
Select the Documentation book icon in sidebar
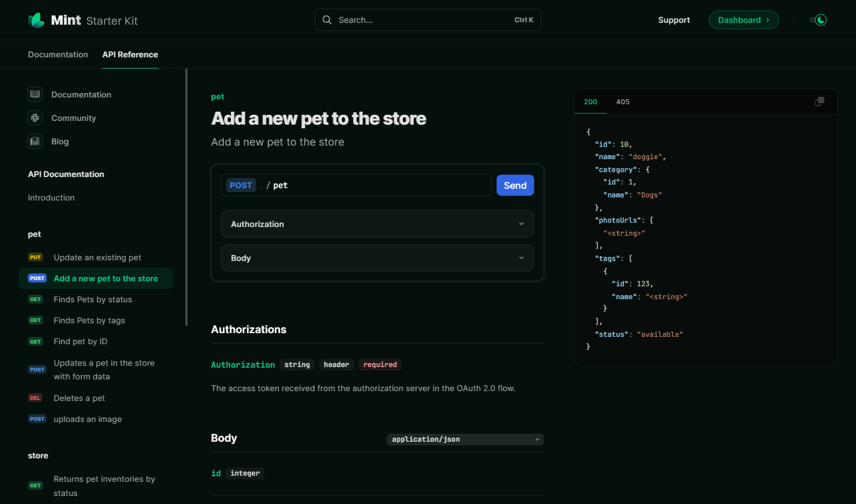pos(35,94)
